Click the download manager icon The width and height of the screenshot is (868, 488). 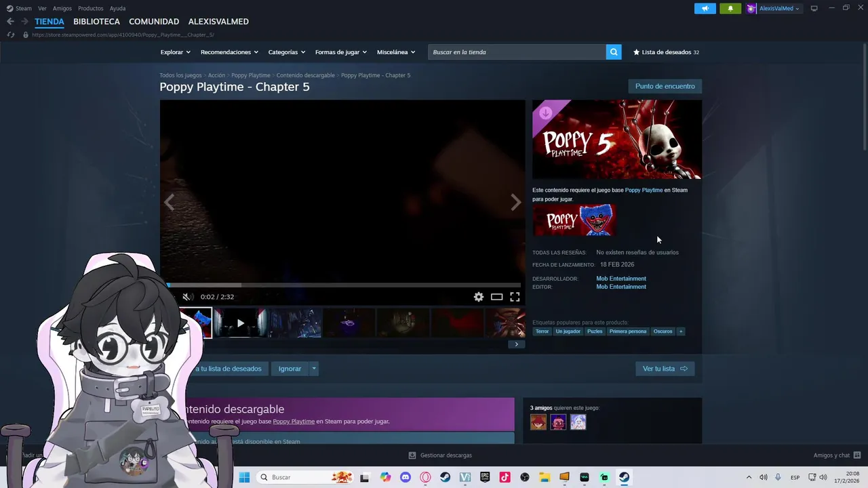coord(412,455)
